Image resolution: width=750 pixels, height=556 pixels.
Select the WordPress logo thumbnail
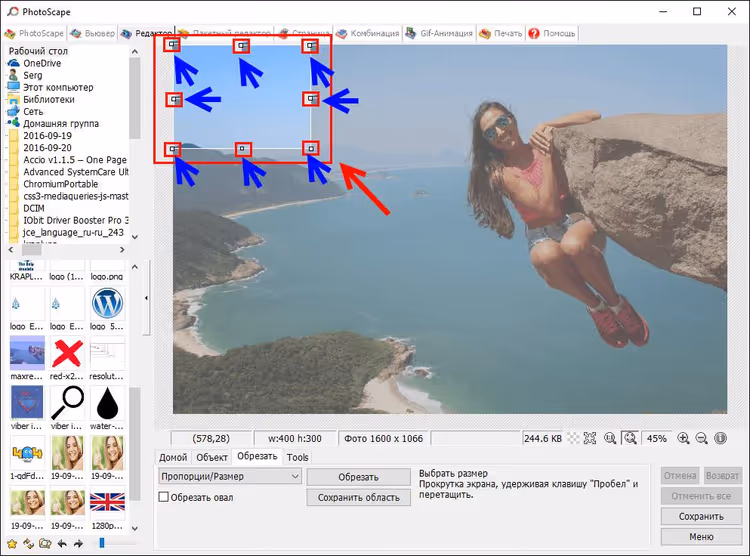[x=107, y=303]
